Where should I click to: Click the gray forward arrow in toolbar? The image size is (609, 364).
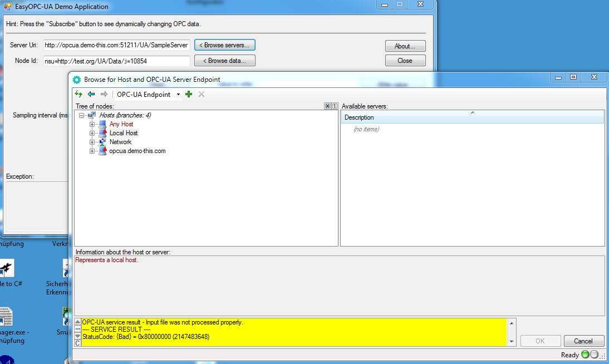tap(104, 94)
